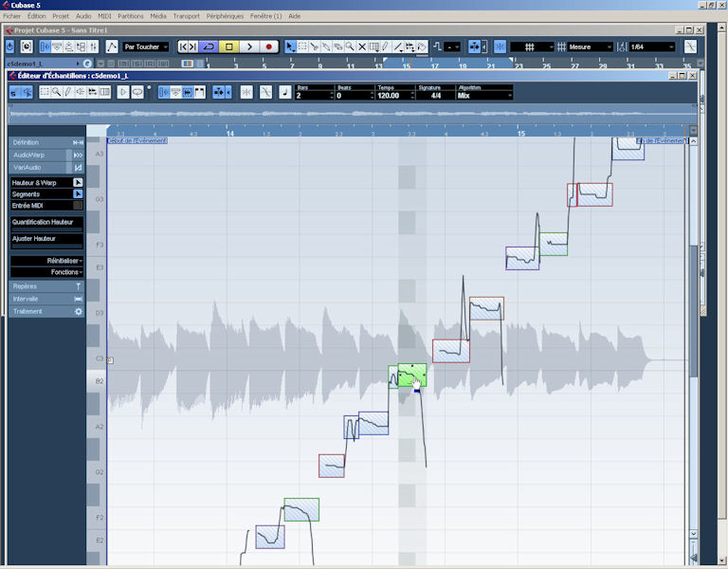Select the Glue tool in project toolbar
The image size is (728, 569).
tap(326, 46)
